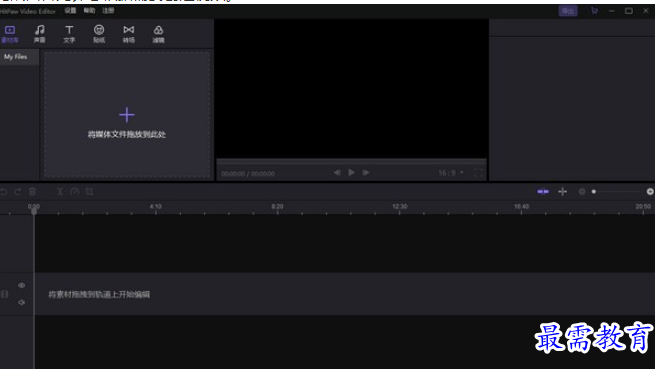Image resolution: width=659 pixels, height=369 pixels.
Task: Open the shopping cart purchase icon
Action: tap(594, 11)
